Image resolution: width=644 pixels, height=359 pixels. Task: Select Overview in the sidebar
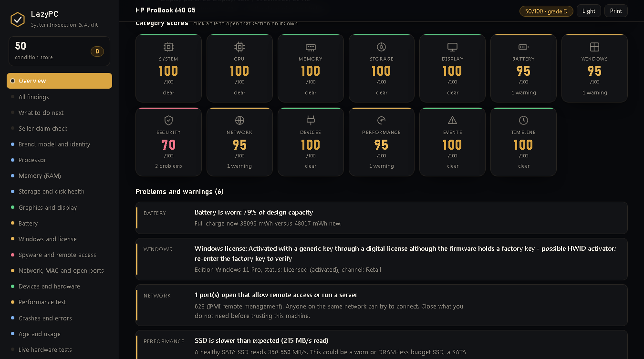(59, 81)
